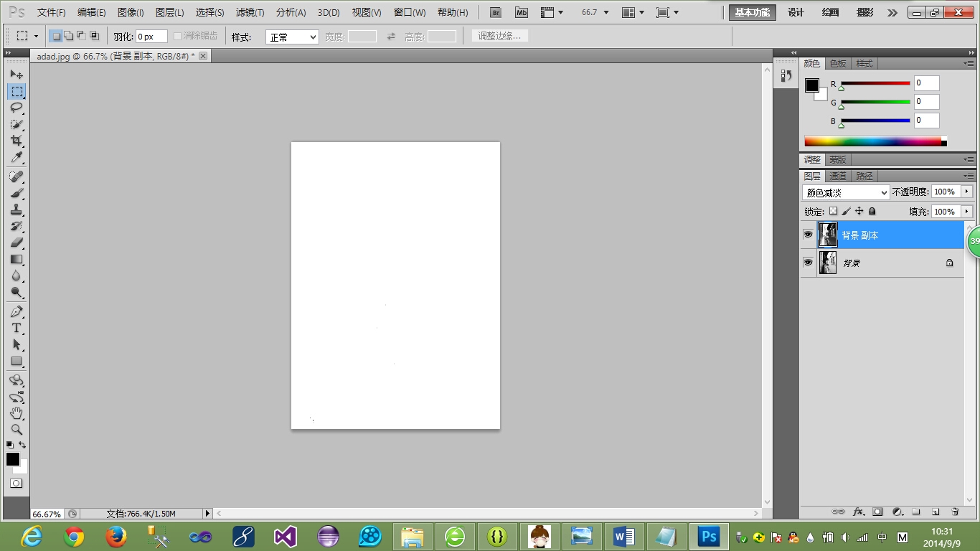Click the trash icon in Layers panel
The width and height of the screenshot is (980, 551).
point(955,512)
